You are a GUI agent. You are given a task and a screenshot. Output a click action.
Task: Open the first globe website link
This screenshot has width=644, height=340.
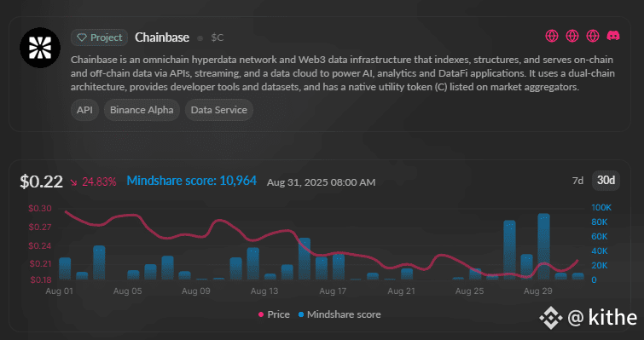[x=552, y=36]
